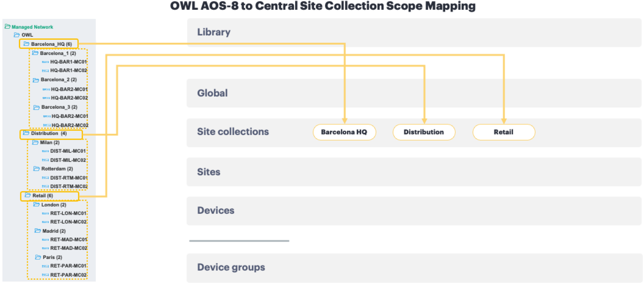Click the device icon beside DIST-MIL-MC02
Image resolution: width=644 pixels, height=284 pixels.
[x=45, y=160]
